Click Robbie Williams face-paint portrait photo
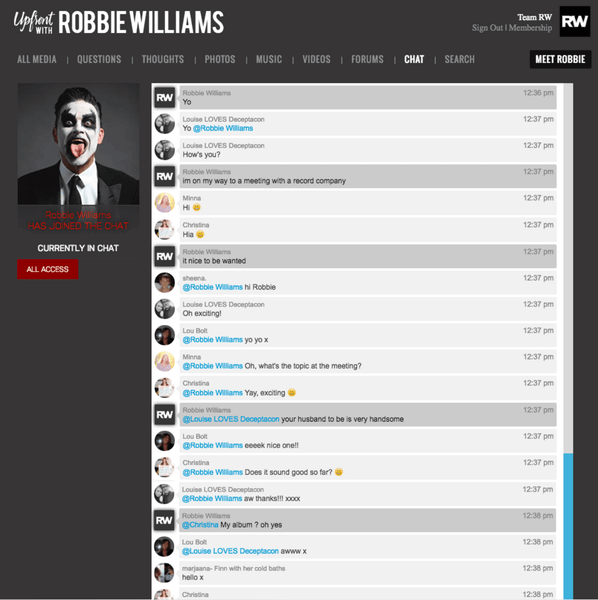Viewport: 598px width, 600px height. [78, 144]
